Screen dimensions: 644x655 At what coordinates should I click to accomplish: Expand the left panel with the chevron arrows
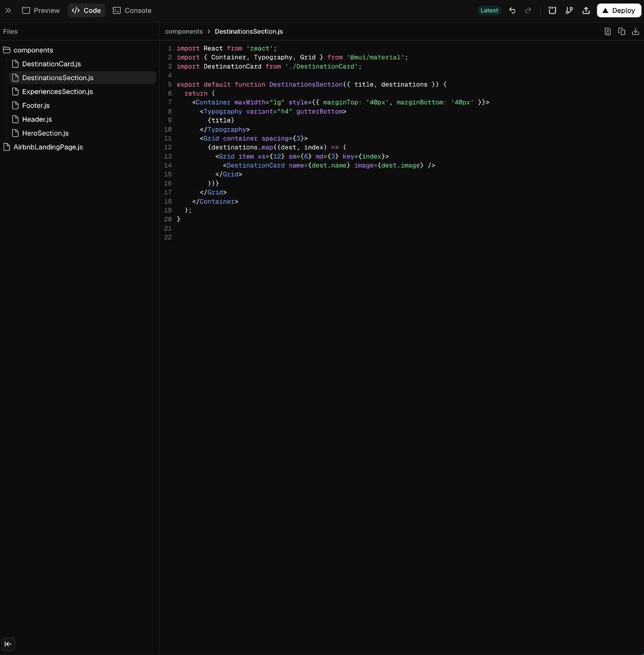pos(8,10)
